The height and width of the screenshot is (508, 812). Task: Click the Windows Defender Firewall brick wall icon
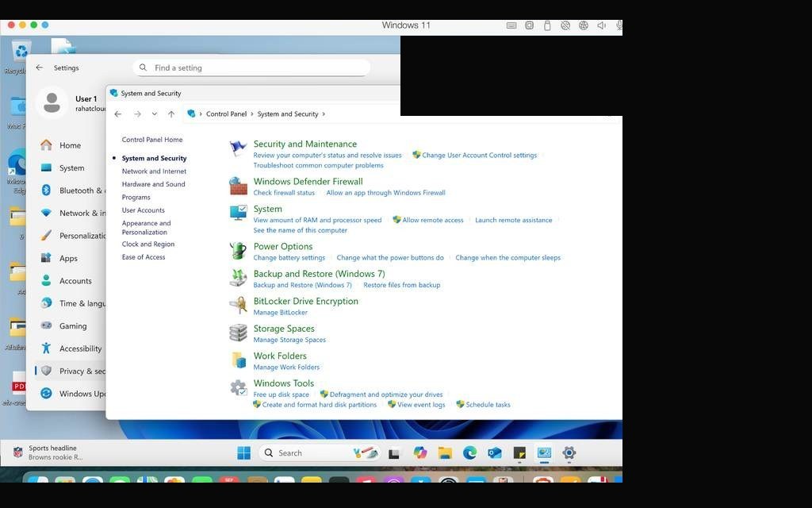[238, 186]
